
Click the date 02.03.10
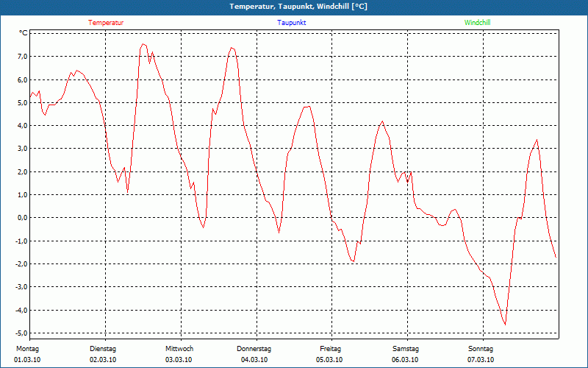click(x=103, y=360)
